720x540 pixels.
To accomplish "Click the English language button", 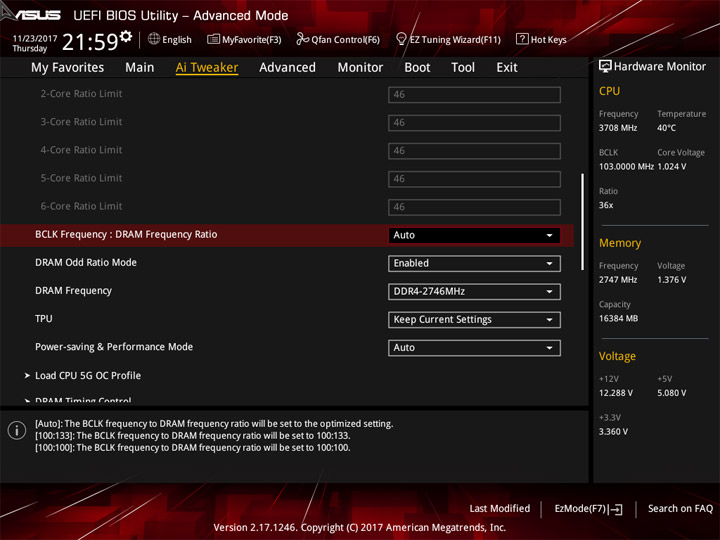I will (x=170, y=39).
